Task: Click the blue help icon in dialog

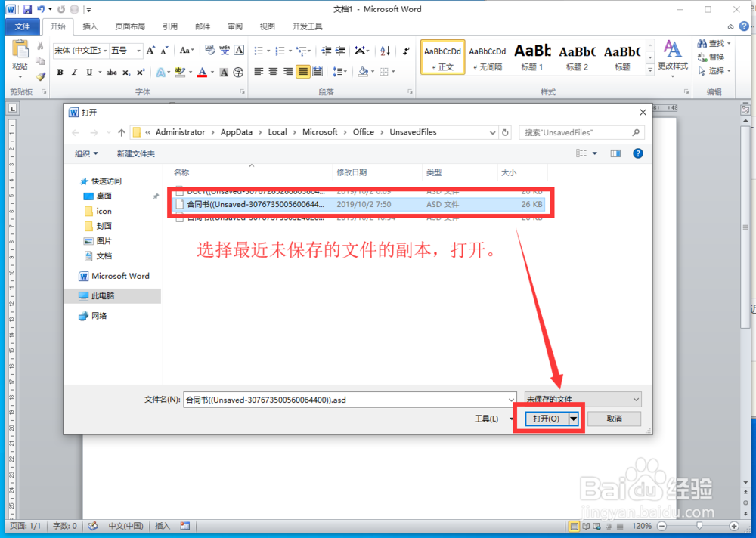Action: [x=637, y=153]
